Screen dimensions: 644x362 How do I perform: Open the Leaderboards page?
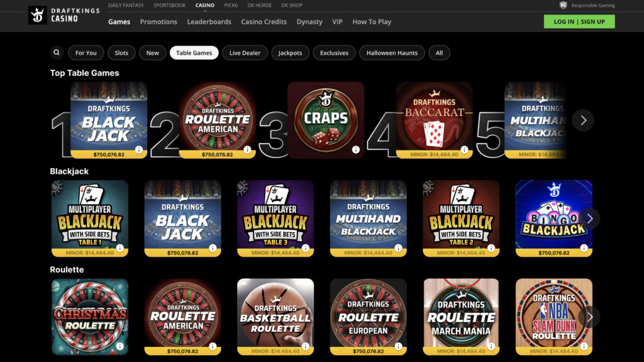[x=209, y=22]
